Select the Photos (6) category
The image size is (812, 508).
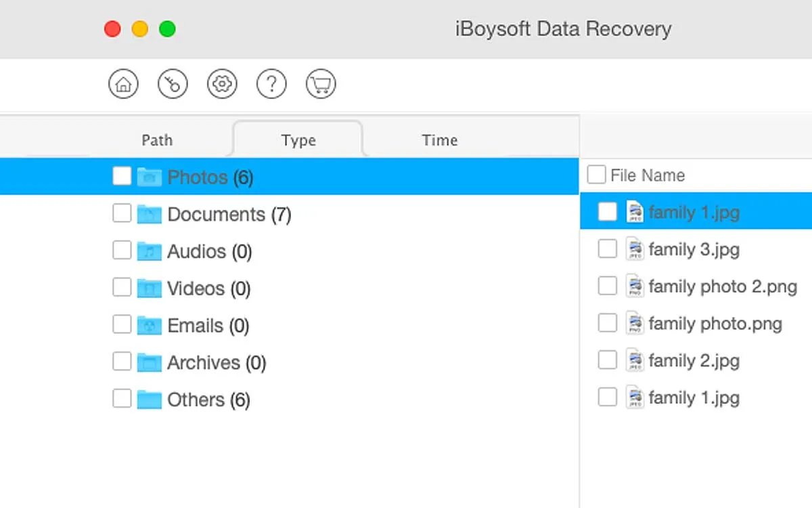[210, 177]
